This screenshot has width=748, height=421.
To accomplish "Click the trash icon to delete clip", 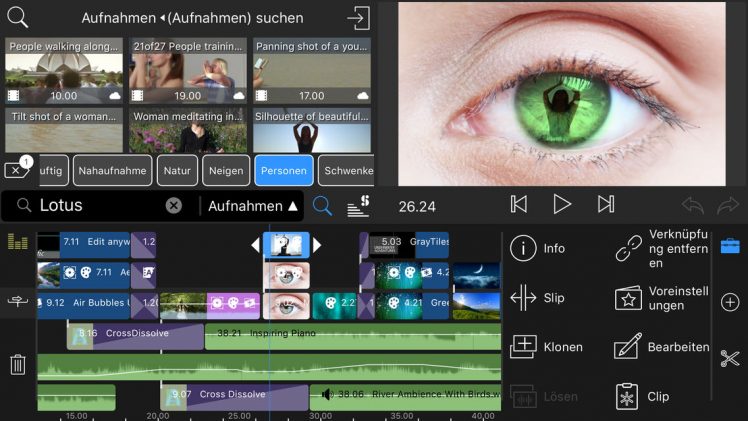I will pos(17,364).
